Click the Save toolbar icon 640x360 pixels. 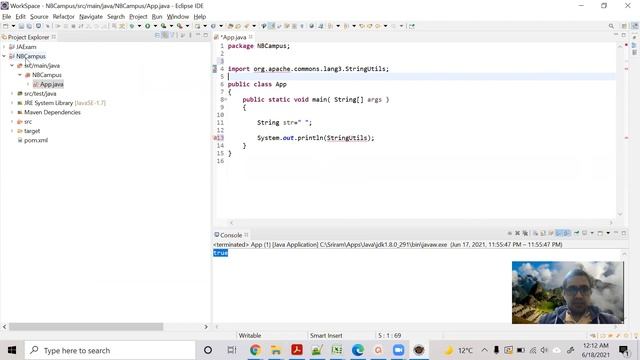(21, 26)
